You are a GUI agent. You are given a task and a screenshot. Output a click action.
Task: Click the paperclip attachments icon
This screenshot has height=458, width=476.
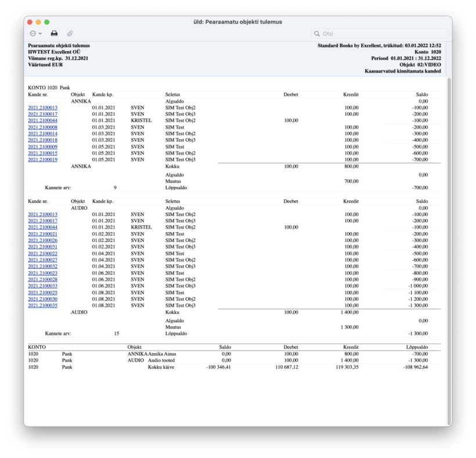click(x=70, y=34)
